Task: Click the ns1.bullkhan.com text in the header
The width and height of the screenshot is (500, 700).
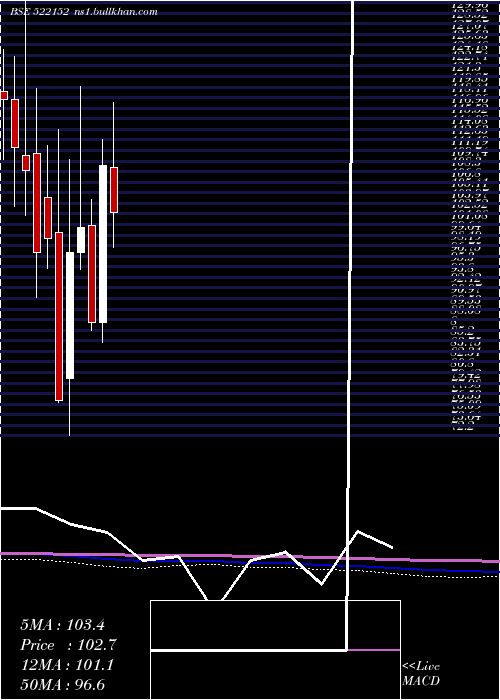Action: pyautogui.click(x=115, y=12)
